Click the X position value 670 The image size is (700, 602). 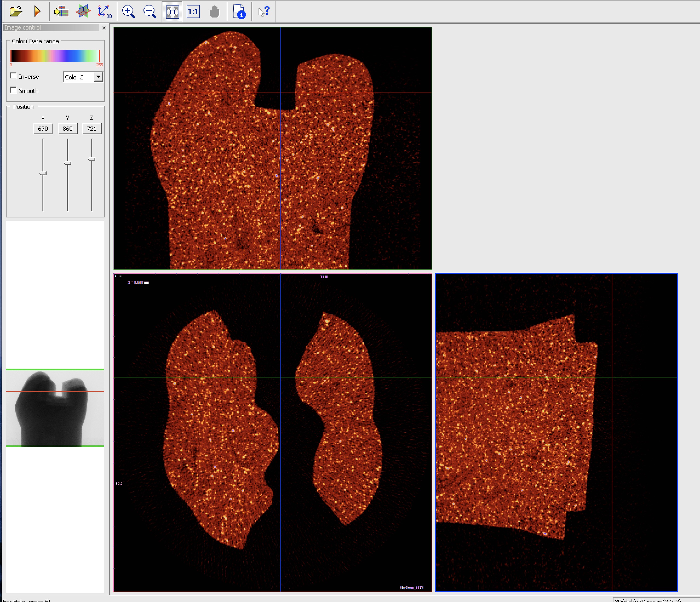pos(43,129)
